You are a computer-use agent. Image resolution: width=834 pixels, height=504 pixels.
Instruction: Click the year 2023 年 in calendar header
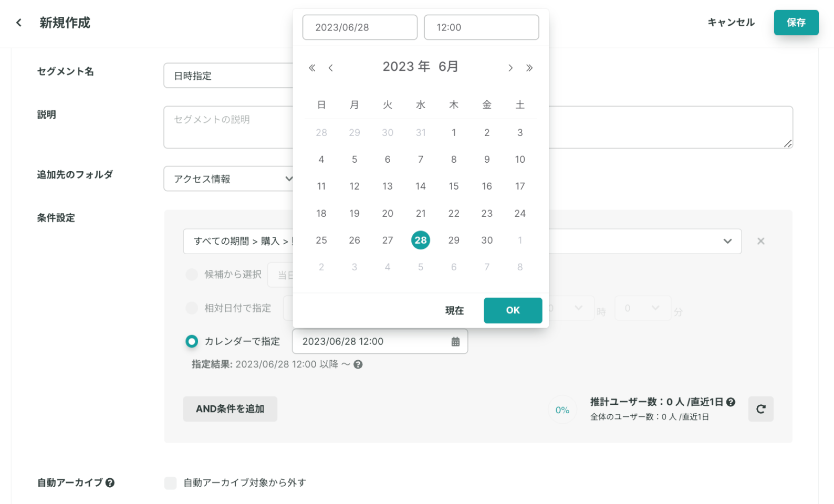(x=406, y=67)
